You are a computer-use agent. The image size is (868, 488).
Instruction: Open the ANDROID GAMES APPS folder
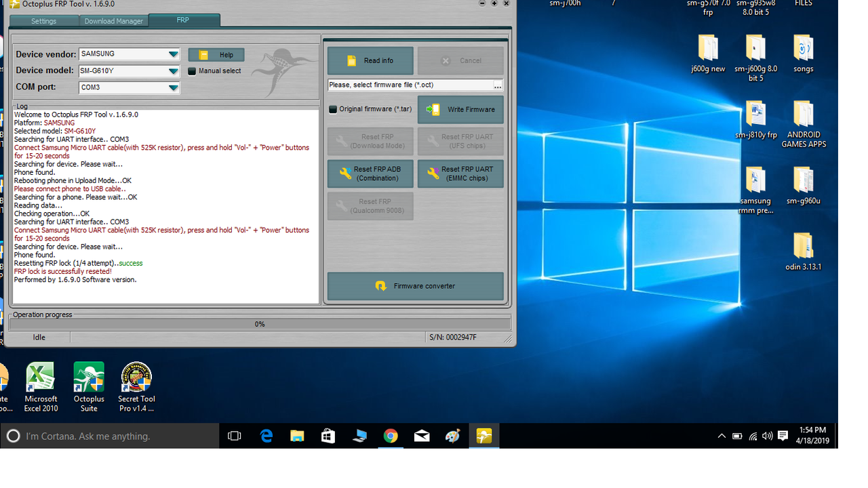pos(803,125)
